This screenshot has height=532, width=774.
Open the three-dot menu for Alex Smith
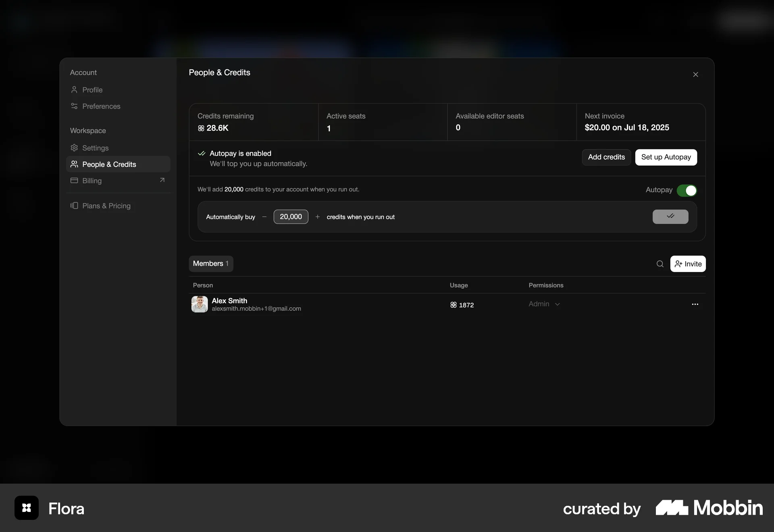695,304
